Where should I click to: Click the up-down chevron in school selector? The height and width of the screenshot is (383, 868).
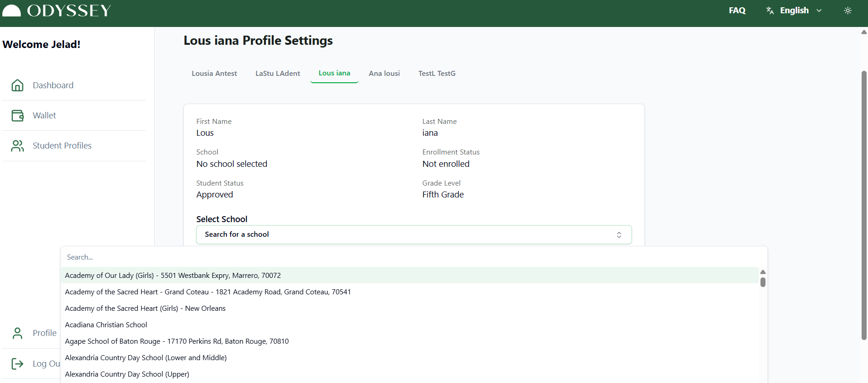coord(619,235)
